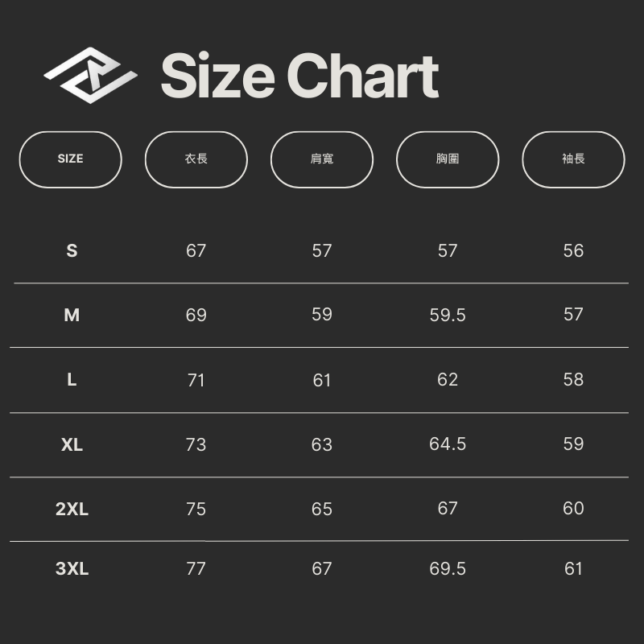Select the M size row label
644x644 pixels.
click(x=72, y=315)
